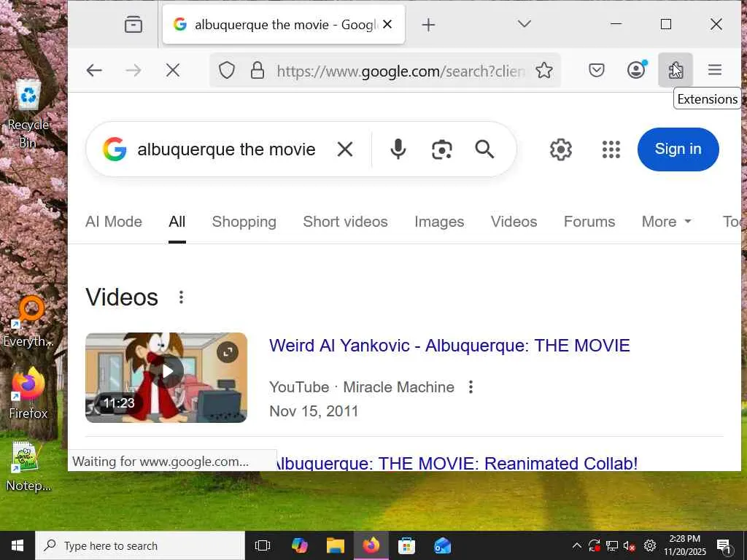Screen dimensions: 747x560
Task: Open Windows Start menu
Action: [x=18, y=545]
